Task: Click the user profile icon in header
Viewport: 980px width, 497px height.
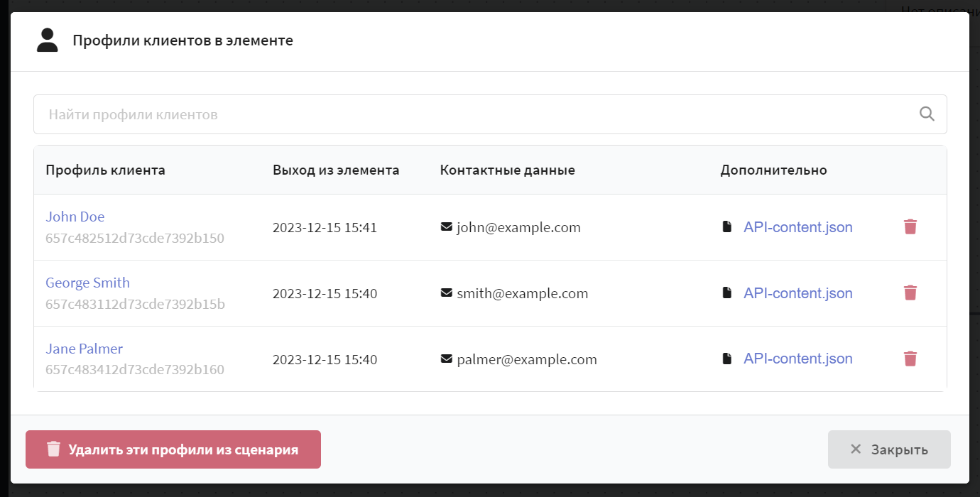Action: tap(47, 40)
